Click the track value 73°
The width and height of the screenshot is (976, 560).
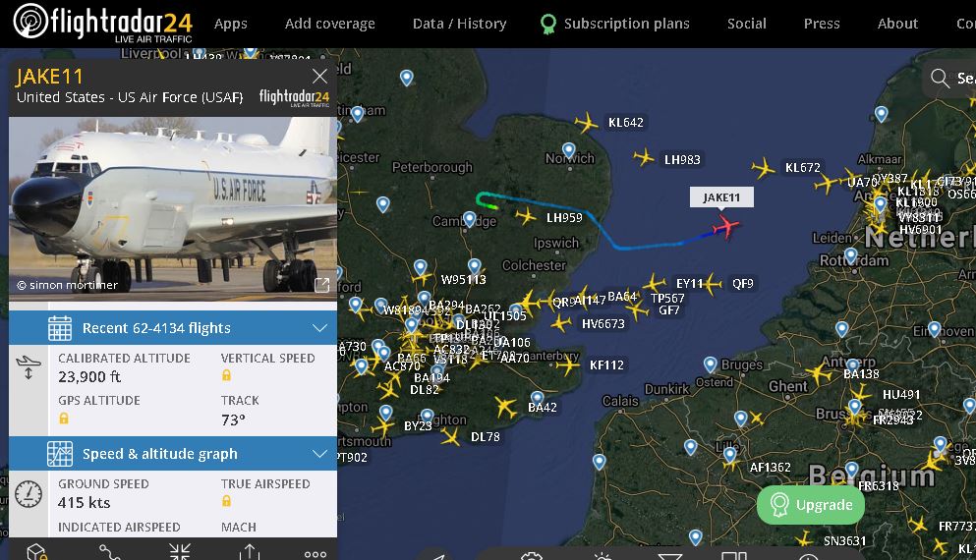coord(233,420)
